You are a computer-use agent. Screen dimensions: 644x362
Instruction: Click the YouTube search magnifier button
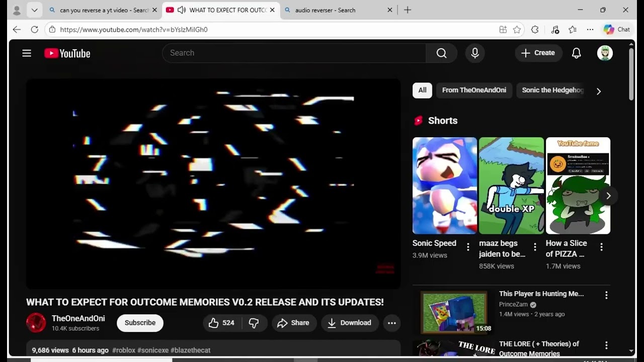point(441,53)
